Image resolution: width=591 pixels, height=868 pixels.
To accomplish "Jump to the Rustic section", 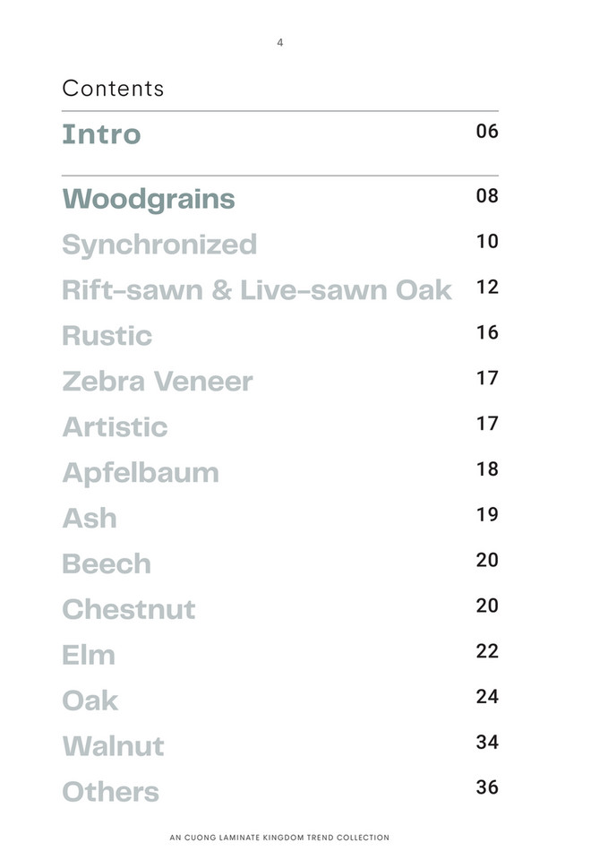I will [x=107, y=336].
